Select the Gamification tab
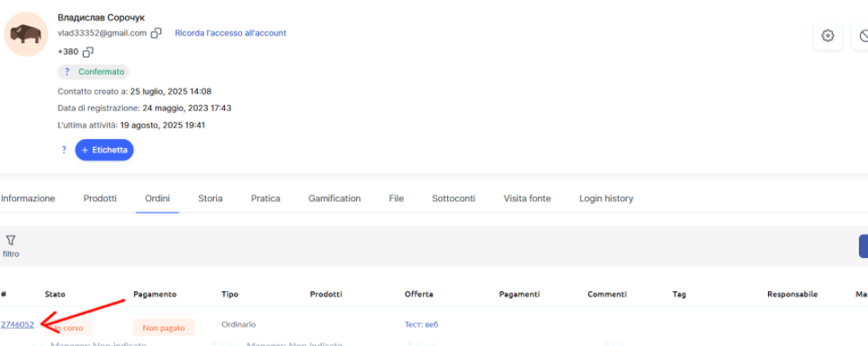 click(335, 199)
